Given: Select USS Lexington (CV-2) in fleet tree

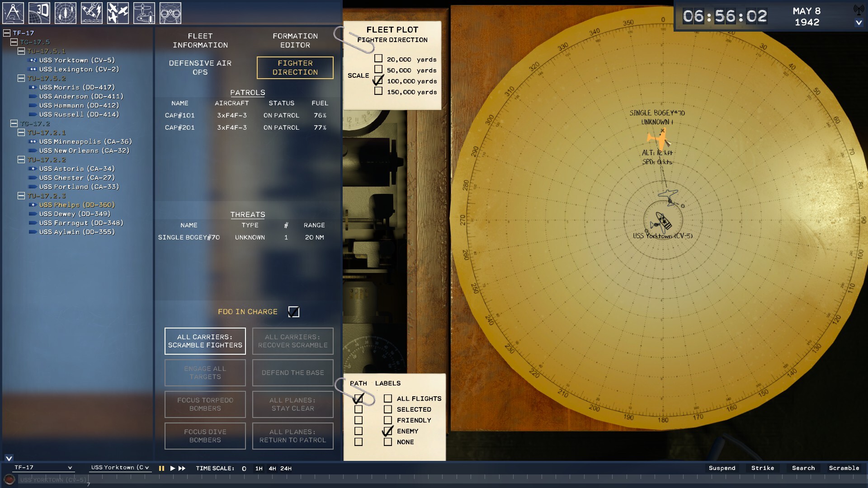Looking at the screenshot, I should click(79, 69).
